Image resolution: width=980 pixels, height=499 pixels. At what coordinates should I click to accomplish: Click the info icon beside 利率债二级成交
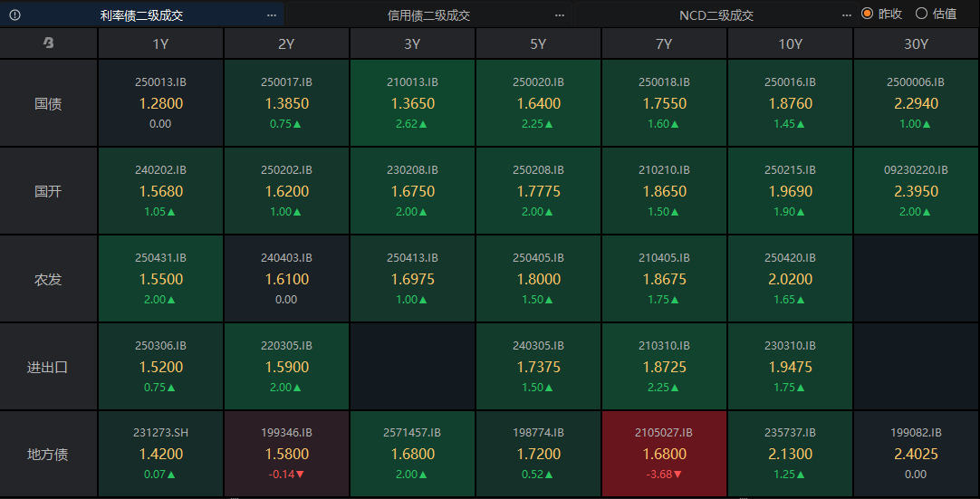point(14,14)
